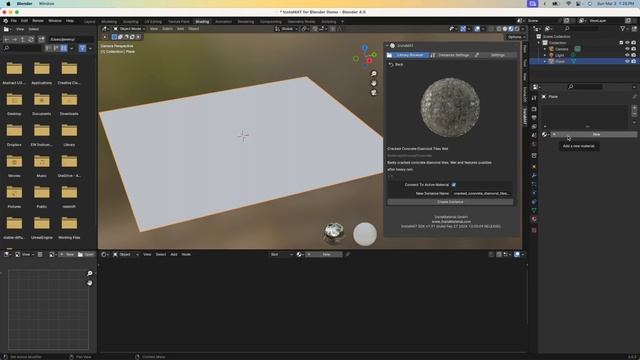Toggle viewport gizmos button
This screenshot has height=360, width=640.
coord(463,29)
